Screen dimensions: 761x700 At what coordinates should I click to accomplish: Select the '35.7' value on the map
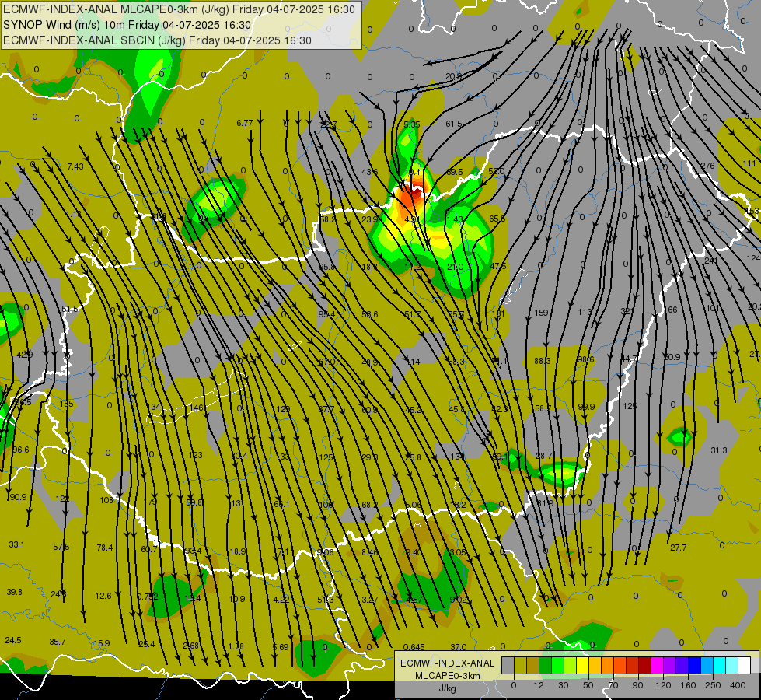[58, 642]
